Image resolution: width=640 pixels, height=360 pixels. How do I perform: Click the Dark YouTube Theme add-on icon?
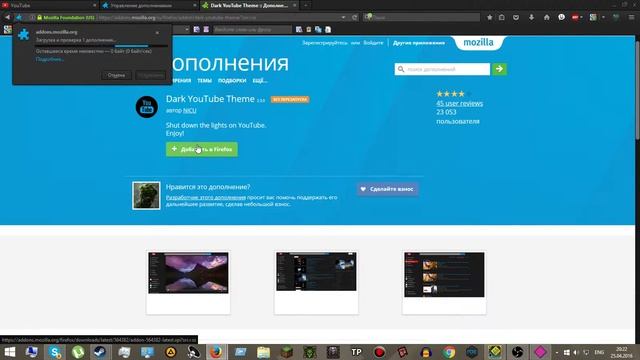(x=147, y=107)
